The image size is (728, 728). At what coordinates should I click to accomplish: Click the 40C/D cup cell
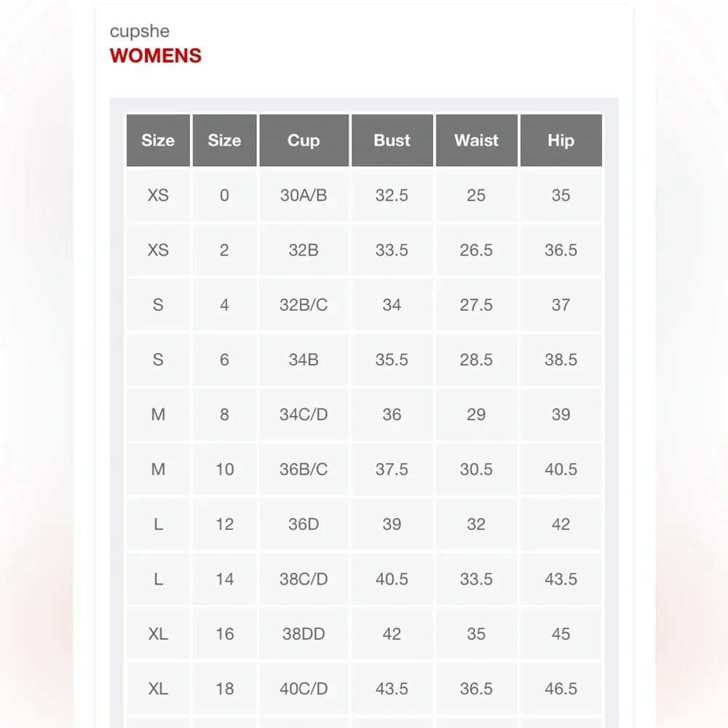coord(304,689)
